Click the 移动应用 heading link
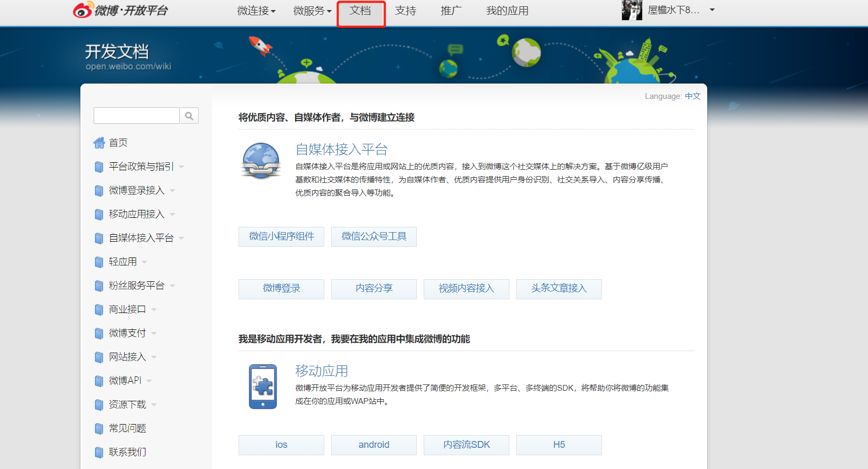The image size is (868, 469). 322,371
